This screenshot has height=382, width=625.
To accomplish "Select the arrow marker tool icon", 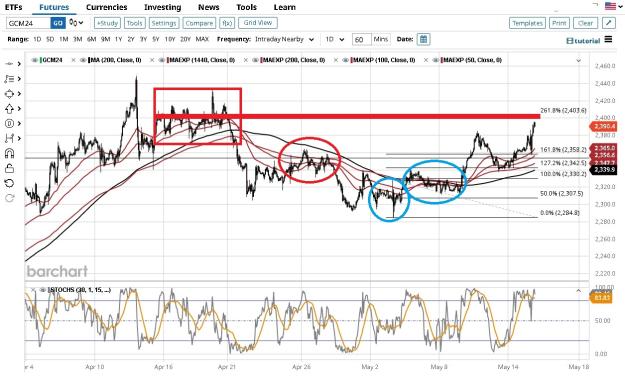I will [9, 108].
